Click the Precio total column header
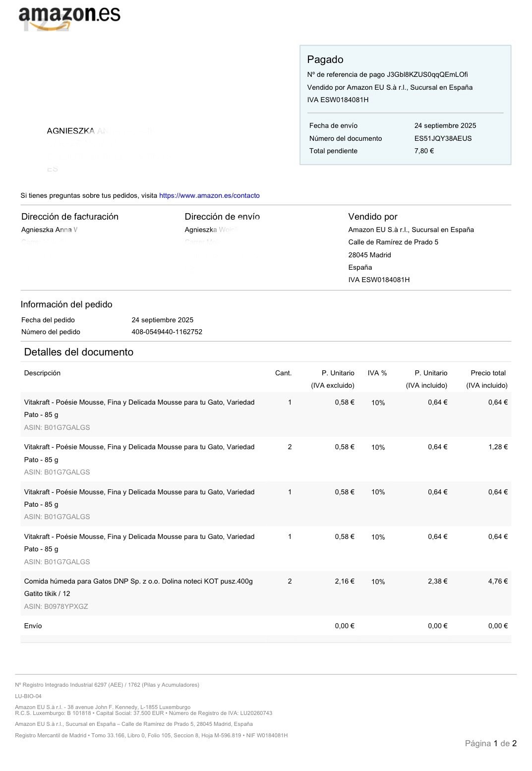The image size is (532, 771). pos(488,373)
